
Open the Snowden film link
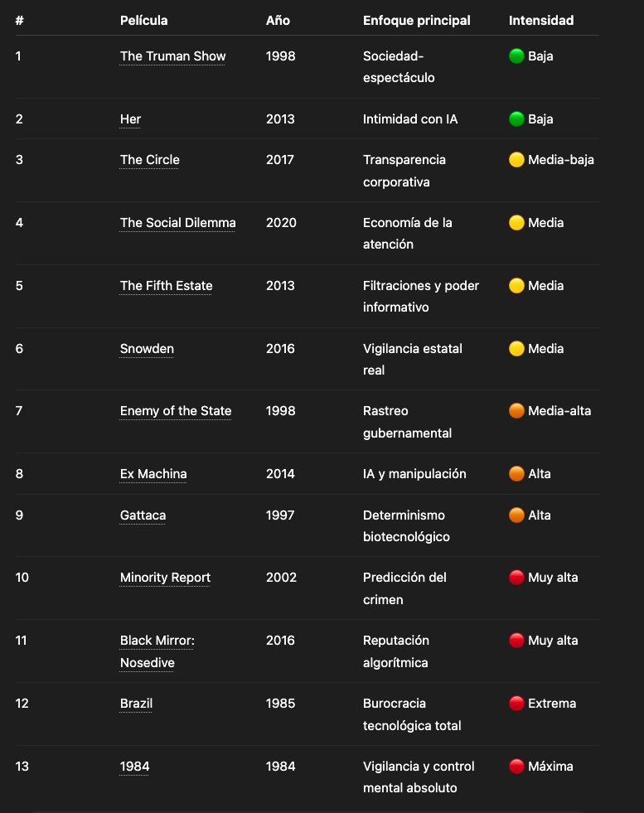point(147,349)
